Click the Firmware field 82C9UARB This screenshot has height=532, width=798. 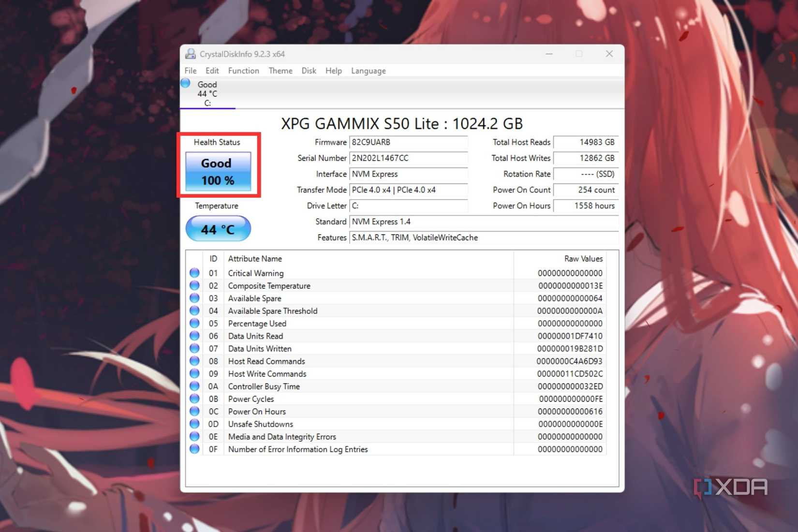point(409,142)
